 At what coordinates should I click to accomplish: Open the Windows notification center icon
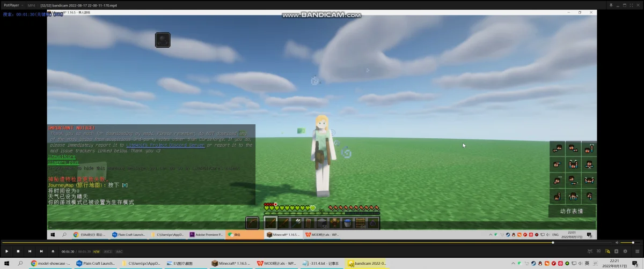(635, 263)
